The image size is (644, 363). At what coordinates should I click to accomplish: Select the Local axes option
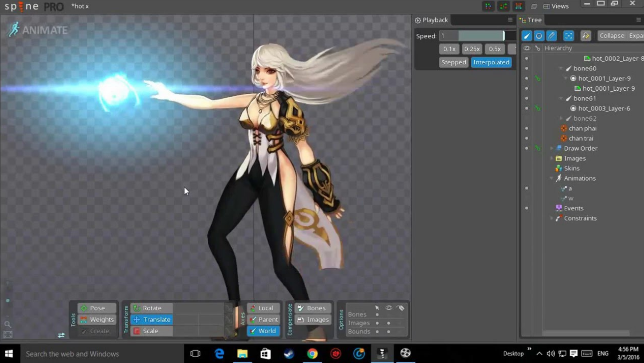[263, 308]
